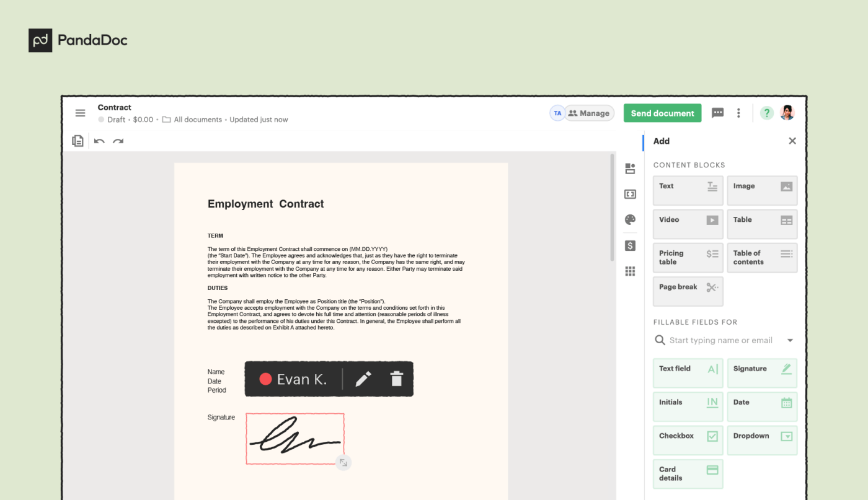This screenshot has width=868, height=500.
Task: Select the variables brackets icon in sidebar
Action: tap(629, 194)
